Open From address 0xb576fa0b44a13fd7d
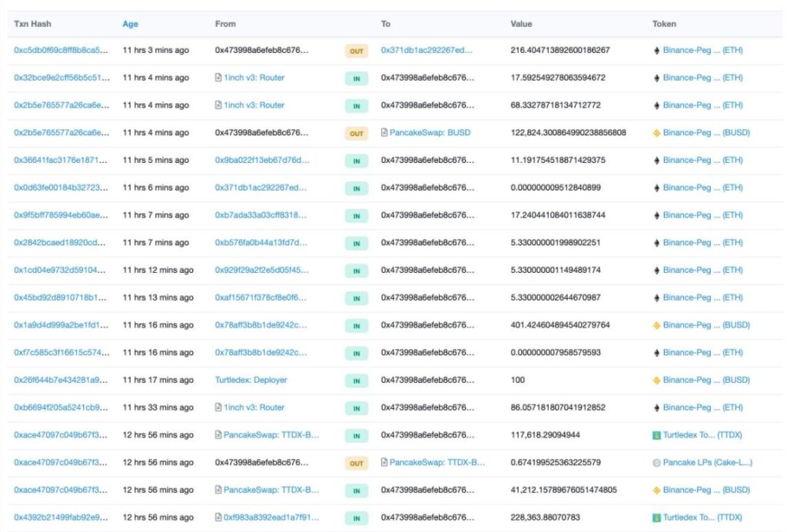This screenshot has width=787, height=532. (261, 242)
